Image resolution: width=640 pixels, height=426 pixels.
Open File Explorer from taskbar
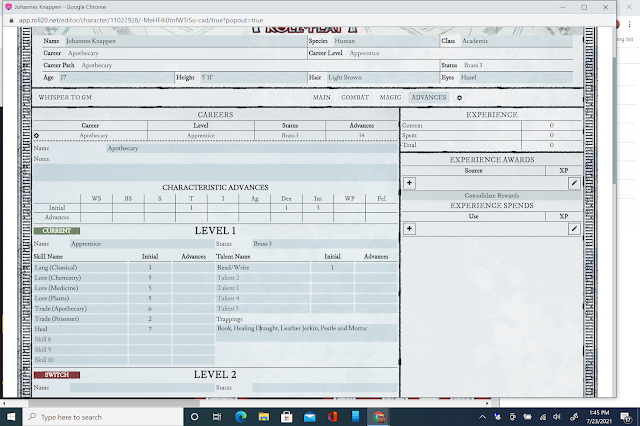point(264,417)
